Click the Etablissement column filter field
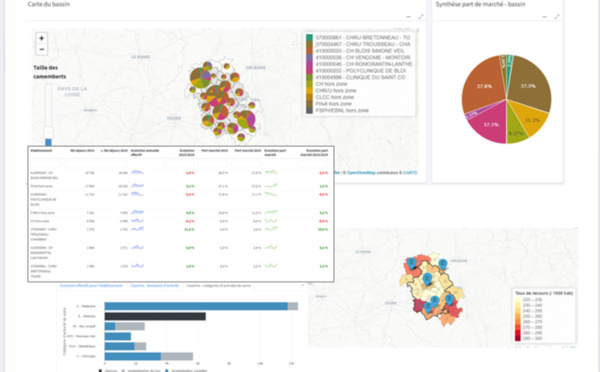 pos(46,164)
